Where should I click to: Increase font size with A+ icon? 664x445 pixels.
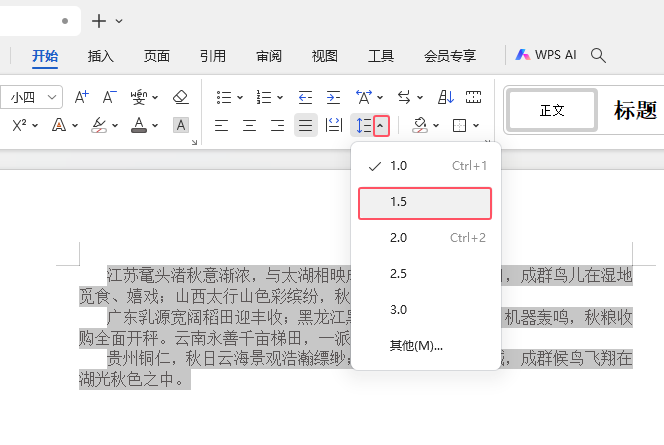(x=82, y=97)
